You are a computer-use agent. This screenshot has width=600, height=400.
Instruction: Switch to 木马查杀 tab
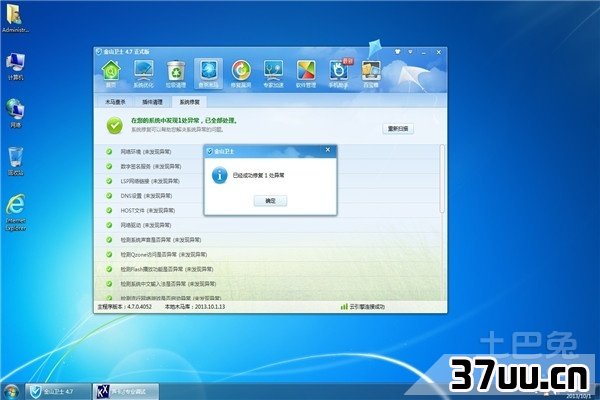point(115,102)
